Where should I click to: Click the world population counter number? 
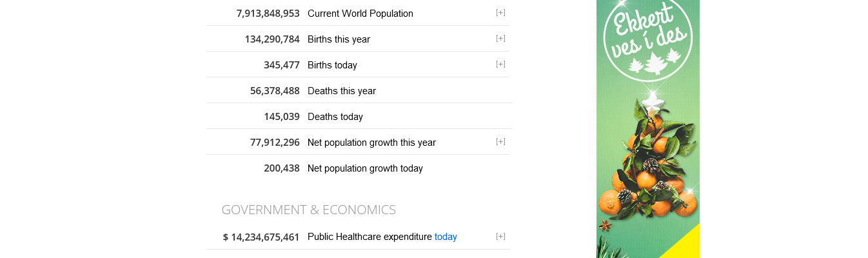(268, 14)
